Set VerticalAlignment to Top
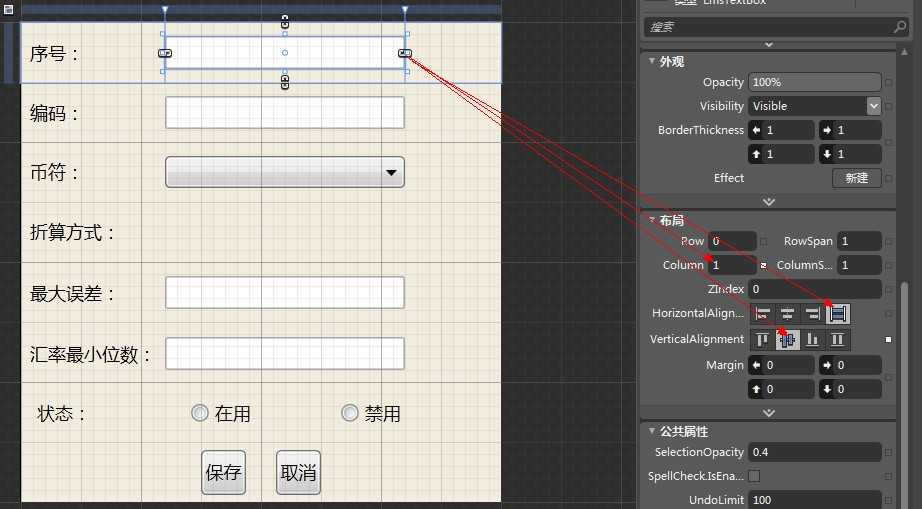Screen dimensions: 922x509 coord(763,340)
